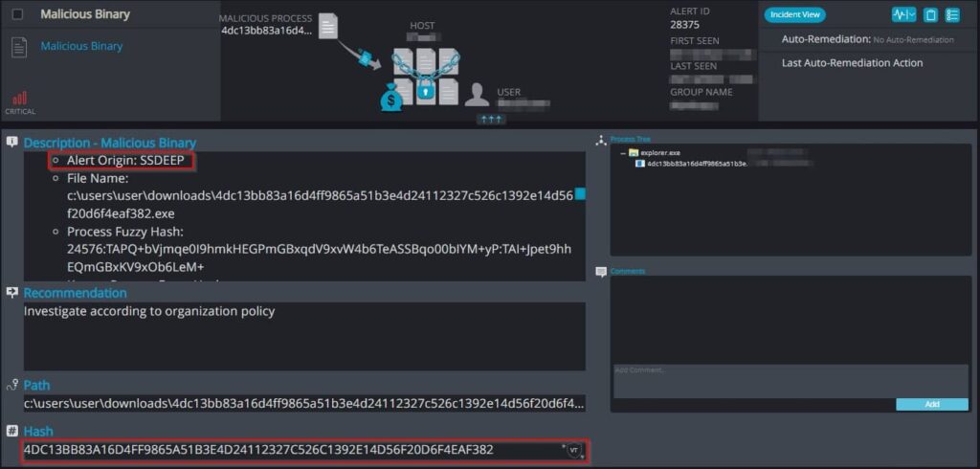This screenshot has width=980, height=469.
Task: Open the activity pulse dropdown icon
Action: [x=903, y=14]
